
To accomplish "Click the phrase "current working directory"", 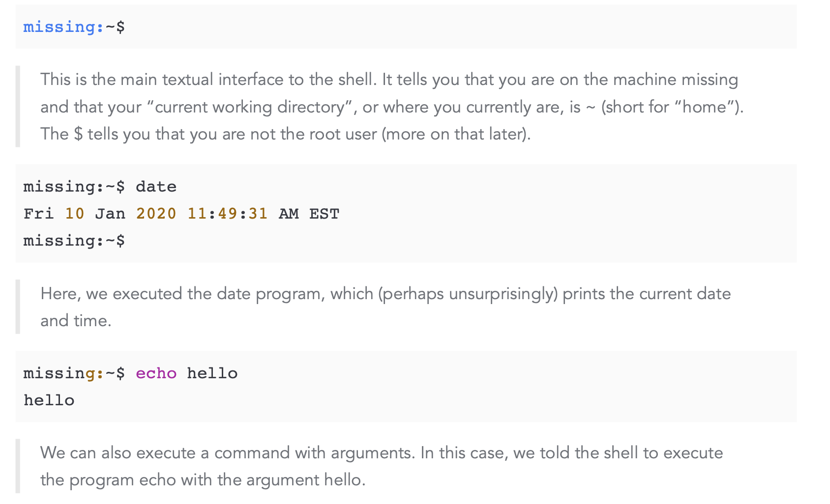I will (x=250, y=107).
